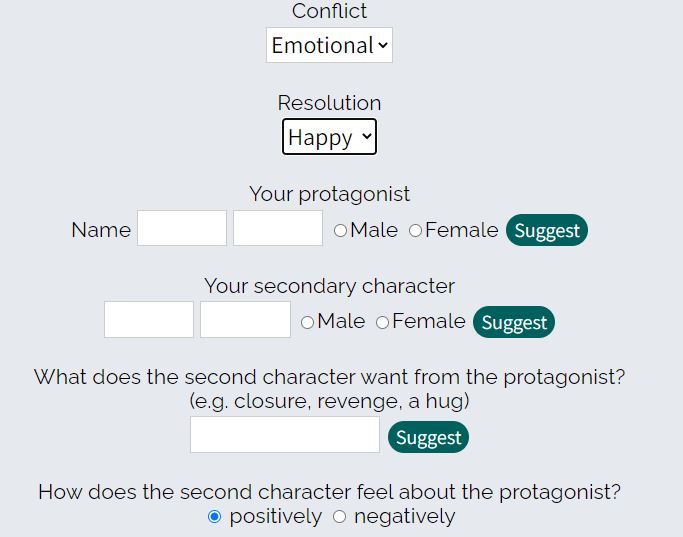683x537 pixels.
Task: Select Male for the secondary character
Action: [308, 322]
